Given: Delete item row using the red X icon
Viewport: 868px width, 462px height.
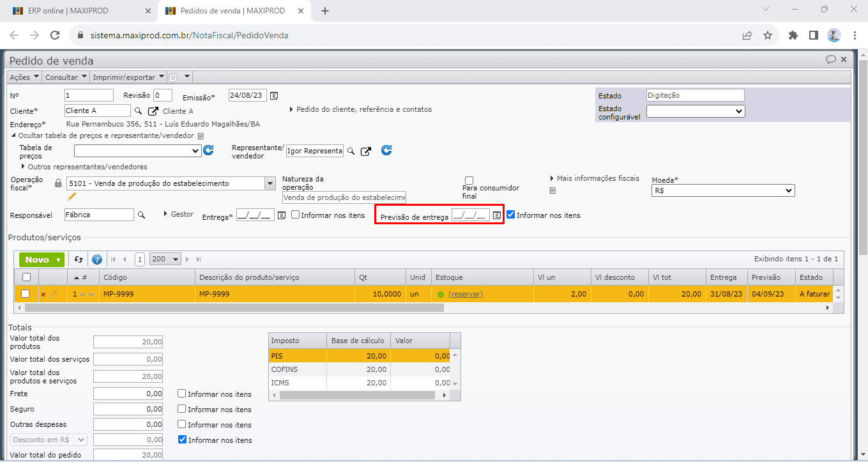Looking at the screenshot, I should point(43,295).
